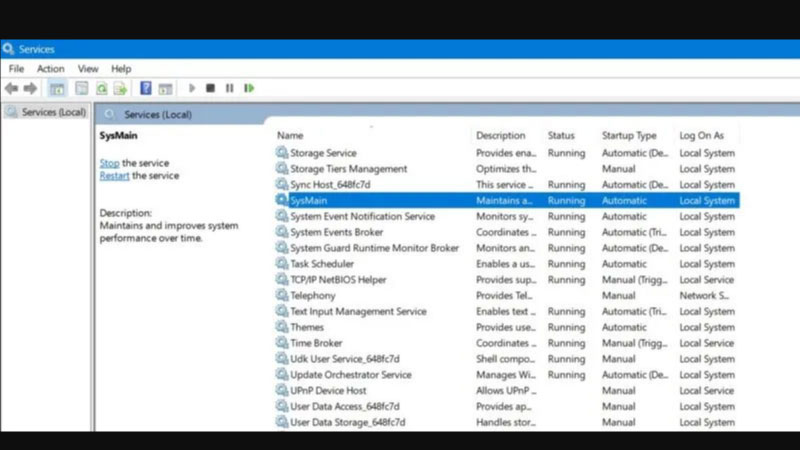Viewport: 800px width, 450px height.
Task: Select the Time Broker service name
Action: click(x=316, y=343)
